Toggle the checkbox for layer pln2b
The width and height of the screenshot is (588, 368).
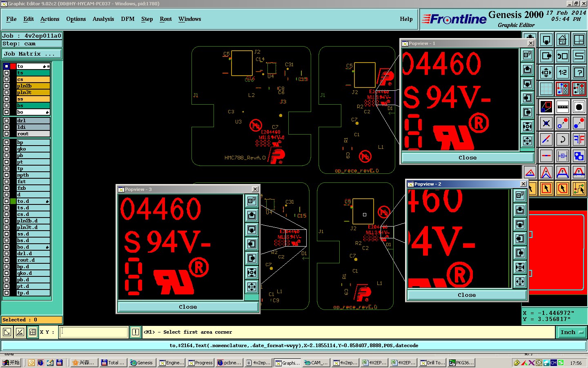point(6,86)
